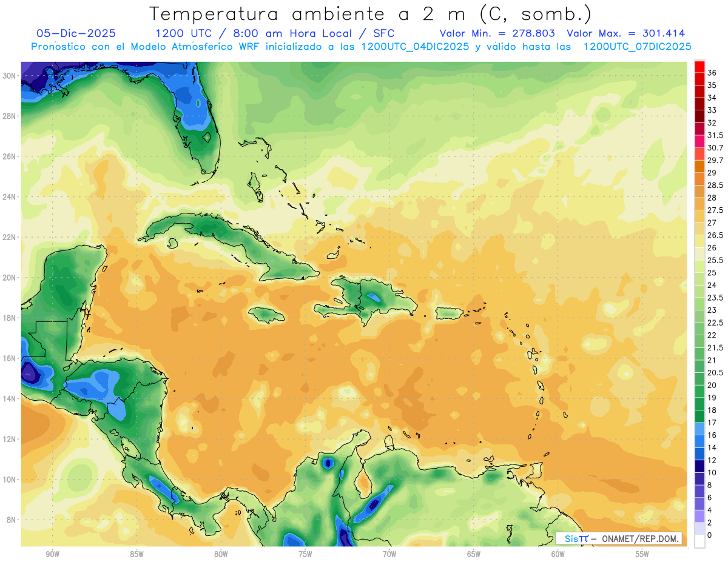Click the color scale label '35'
The height and width of the screenshot is (562, 728).
point(712,85)
